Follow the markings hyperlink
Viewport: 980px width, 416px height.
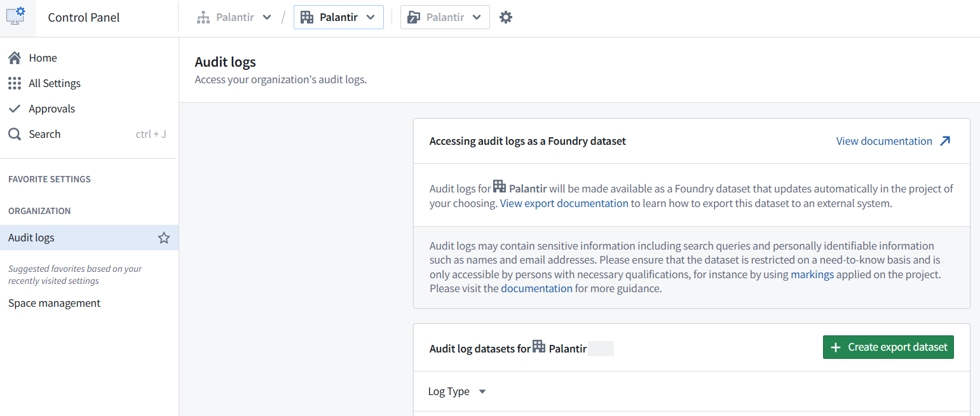(x=812, y=274)
